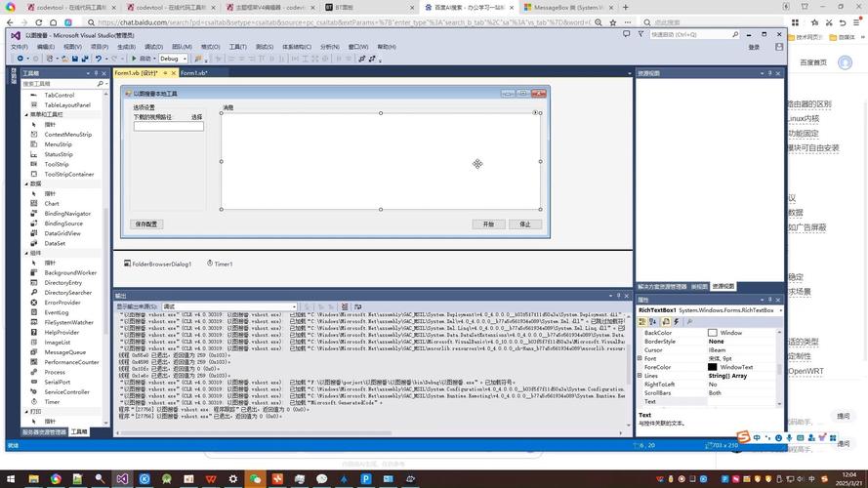Click the BackColor white color swatch
The height and width of the screenshot is (488, 868).
(x=713, y=333)
